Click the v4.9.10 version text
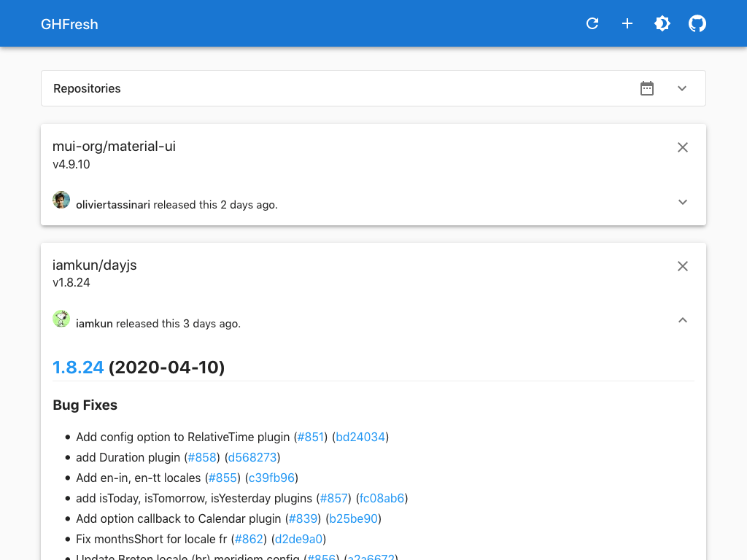The width and height of the screenshot is (747, 560). pyautogui.click(x=71, y=164)
